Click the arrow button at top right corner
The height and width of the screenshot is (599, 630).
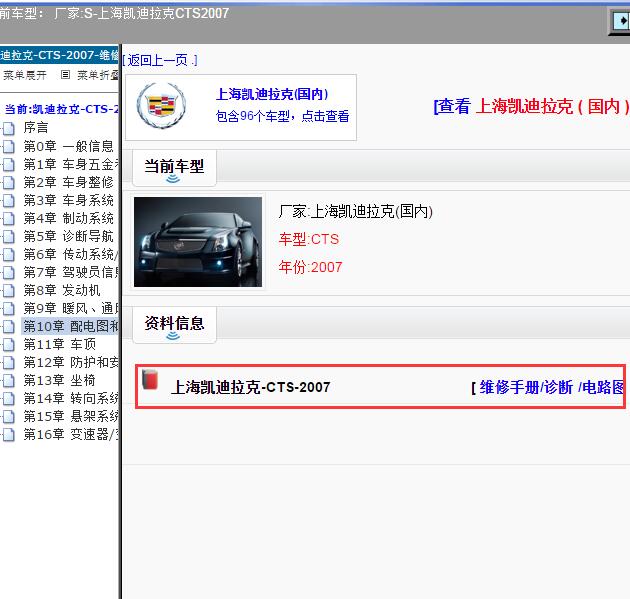tap(620, 21)
